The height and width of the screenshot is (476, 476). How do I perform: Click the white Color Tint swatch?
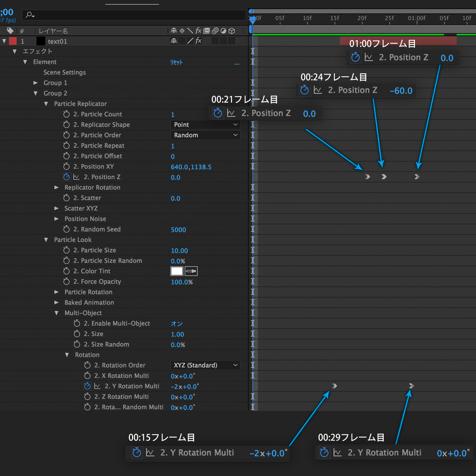click(177, 271)
